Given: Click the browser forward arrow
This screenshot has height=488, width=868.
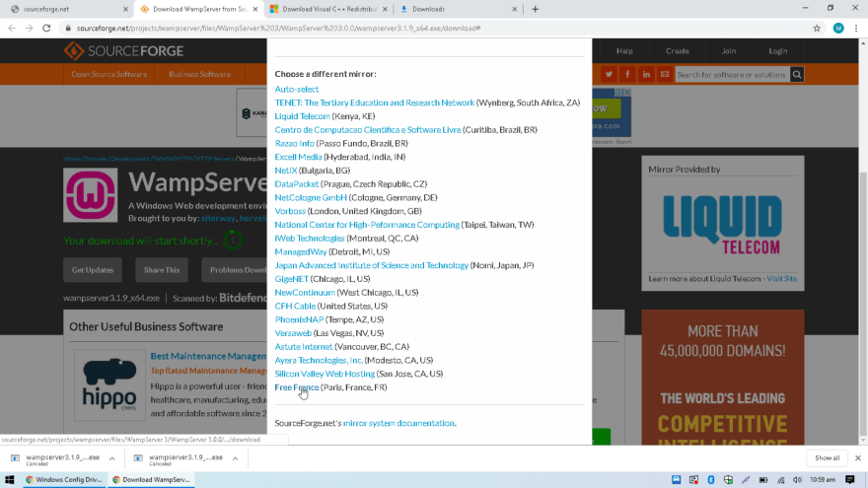Looking at the screenshot, I should click(x=29, y=29).
